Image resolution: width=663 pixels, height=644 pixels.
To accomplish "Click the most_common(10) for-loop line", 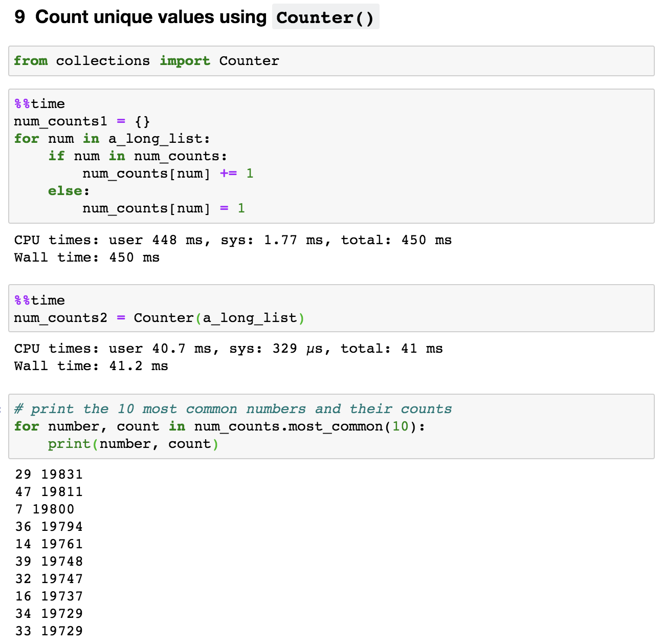I will [x=219, y=426].
